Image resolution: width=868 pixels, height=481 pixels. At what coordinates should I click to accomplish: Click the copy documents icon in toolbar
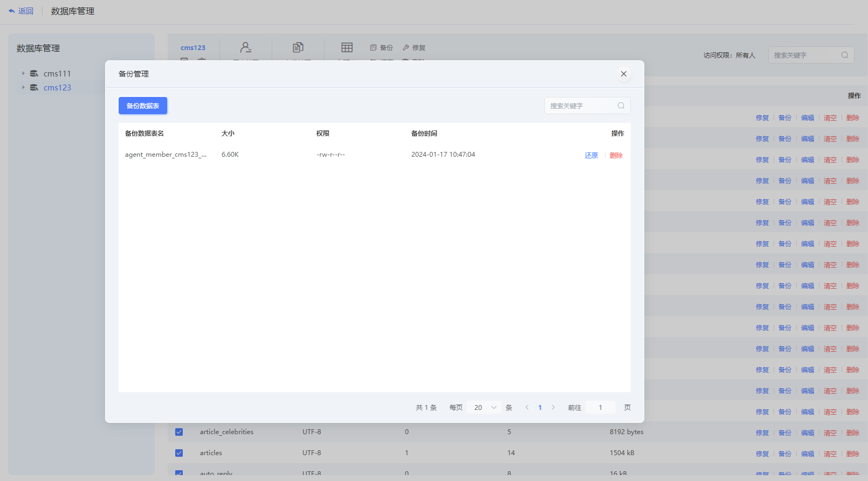[x=298, y=47]
